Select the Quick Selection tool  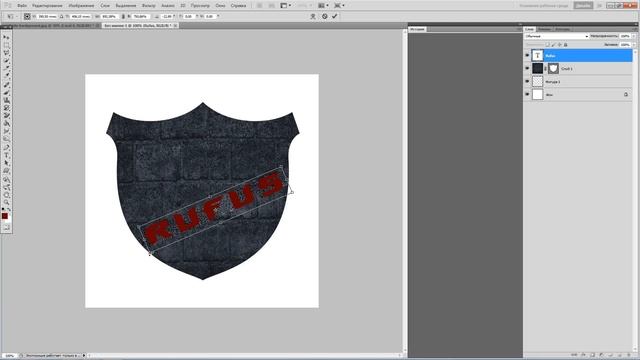(x=6, y=60)
